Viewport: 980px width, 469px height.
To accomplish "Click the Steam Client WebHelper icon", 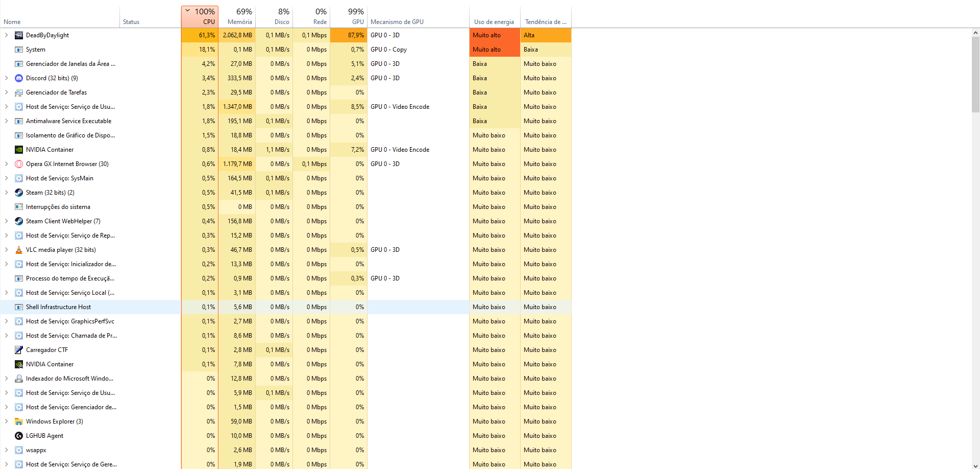I will [x=19, y=221].
